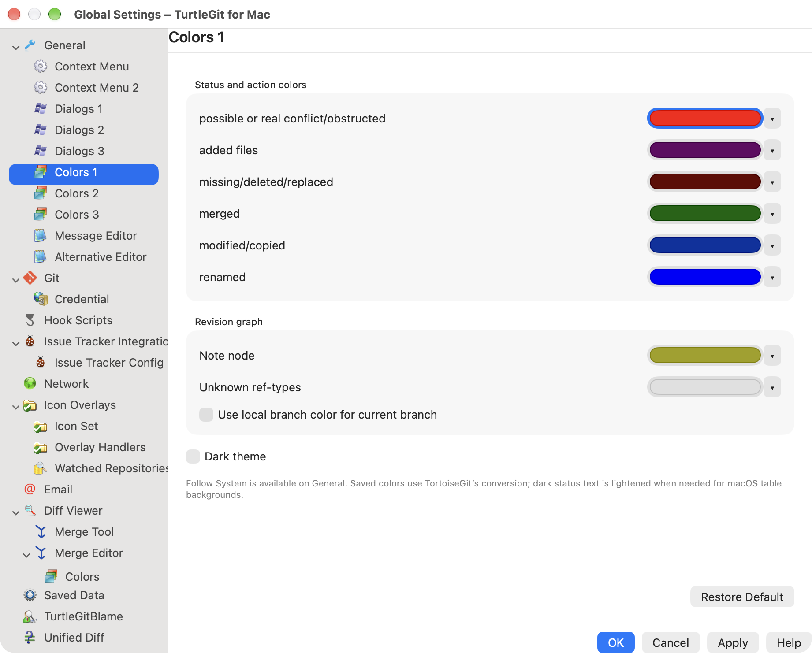
Task: Click the ladybug icon beside Issue Tracker Config
Action: point(41,362)
